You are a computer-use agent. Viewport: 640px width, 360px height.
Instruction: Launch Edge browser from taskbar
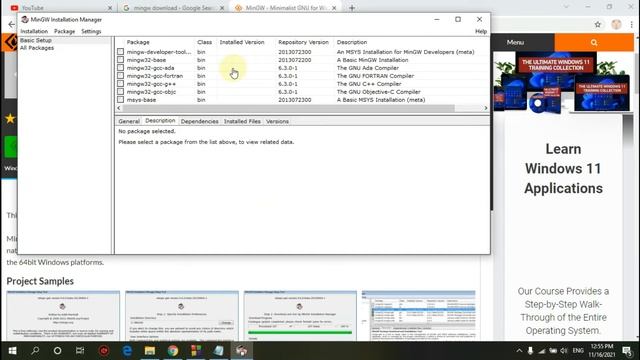[127, 351]
